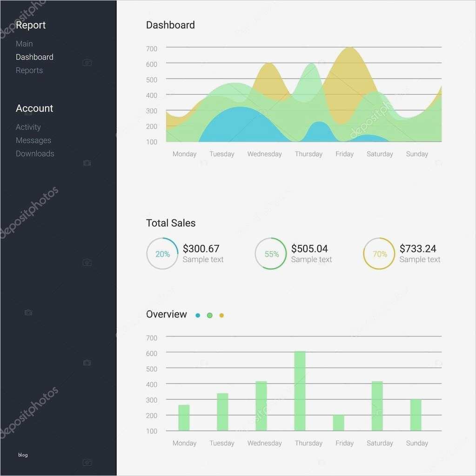476x476 pixels.
Task: Click the 55% green progress circle
Action: pos(271,253)
